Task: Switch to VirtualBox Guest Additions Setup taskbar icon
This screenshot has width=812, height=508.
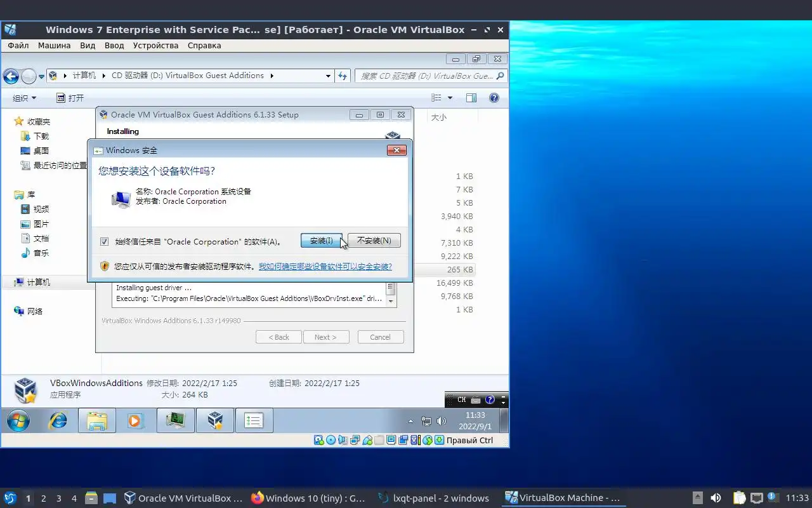Action: pyautogui.click(x=215, y=420)
